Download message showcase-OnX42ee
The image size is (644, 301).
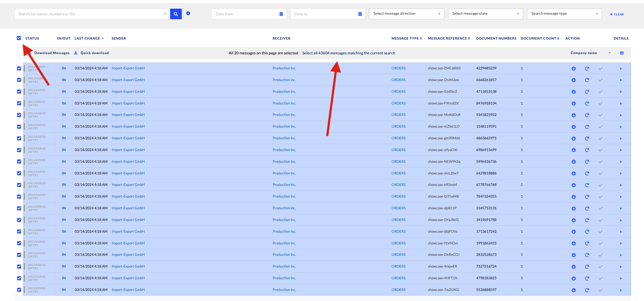click(x=574, y=80)
